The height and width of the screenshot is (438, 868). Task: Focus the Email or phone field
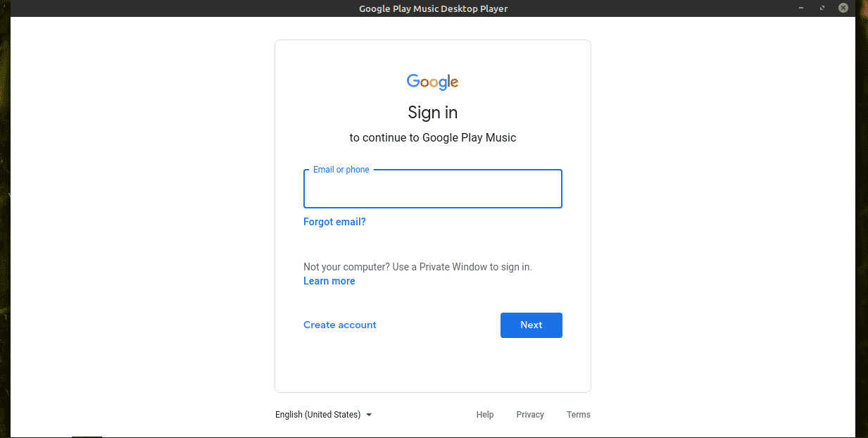coord(432,190)
